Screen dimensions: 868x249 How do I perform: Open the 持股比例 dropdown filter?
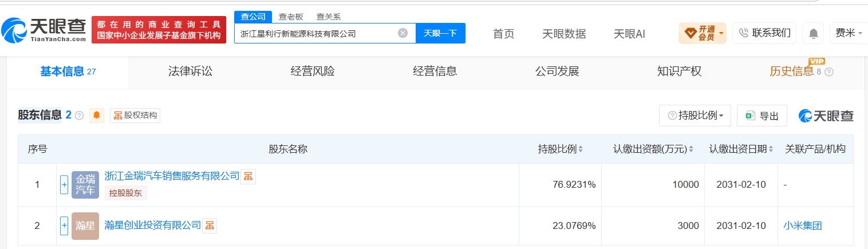click(695, 116)
